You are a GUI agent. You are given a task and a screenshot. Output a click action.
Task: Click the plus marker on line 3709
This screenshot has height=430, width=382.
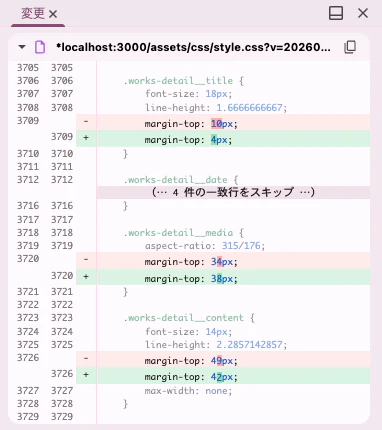(x=86, y=137)
